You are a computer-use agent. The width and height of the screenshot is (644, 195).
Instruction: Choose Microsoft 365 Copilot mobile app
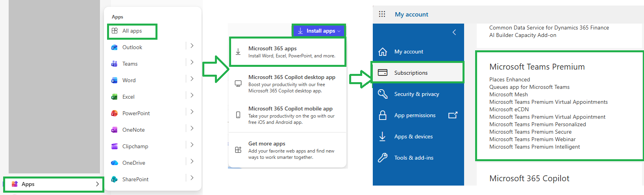(x=287, y=115)
